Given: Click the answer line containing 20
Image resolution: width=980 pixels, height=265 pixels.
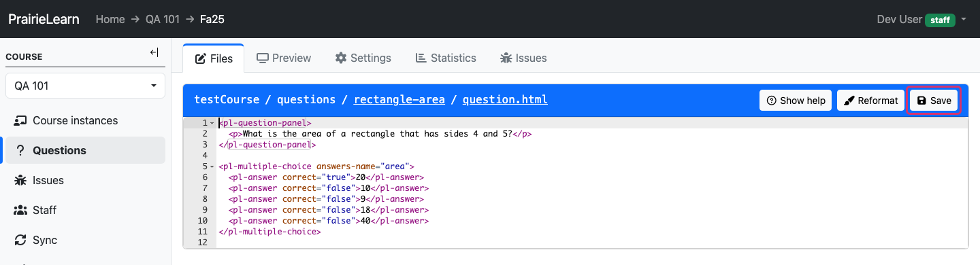Looking at the screenshot, I should click(x=327, y=177).
